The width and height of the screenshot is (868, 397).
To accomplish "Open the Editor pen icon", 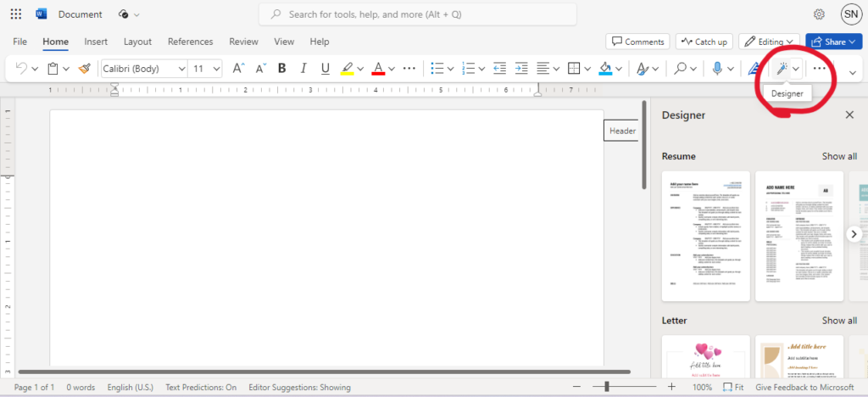I will click(754, 69).
